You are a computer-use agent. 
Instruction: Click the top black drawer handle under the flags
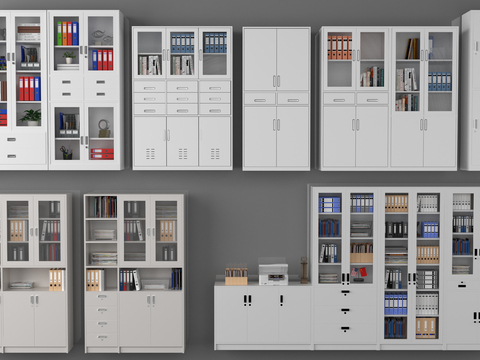click(345, 293)
